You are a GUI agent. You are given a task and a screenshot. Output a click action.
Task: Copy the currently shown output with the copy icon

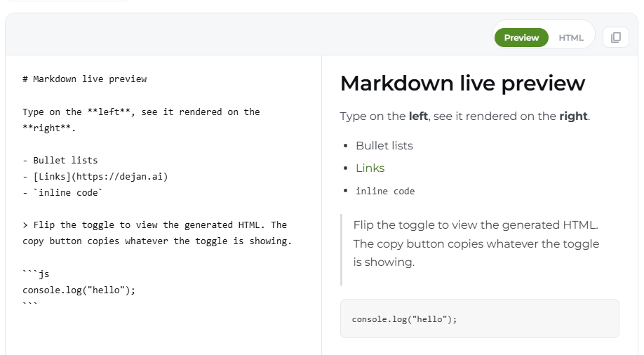point(616,37)
